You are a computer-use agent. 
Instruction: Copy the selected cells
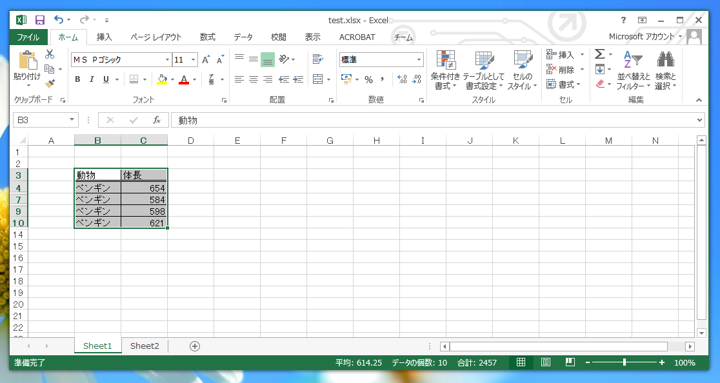coord(50,69)
